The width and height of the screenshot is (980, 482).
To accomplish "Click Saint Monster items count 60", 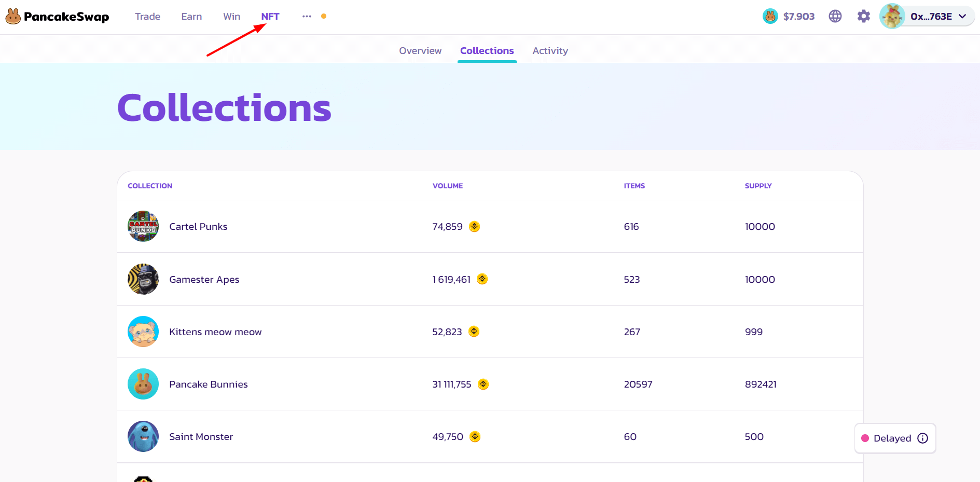I will [x=630, y=437].
